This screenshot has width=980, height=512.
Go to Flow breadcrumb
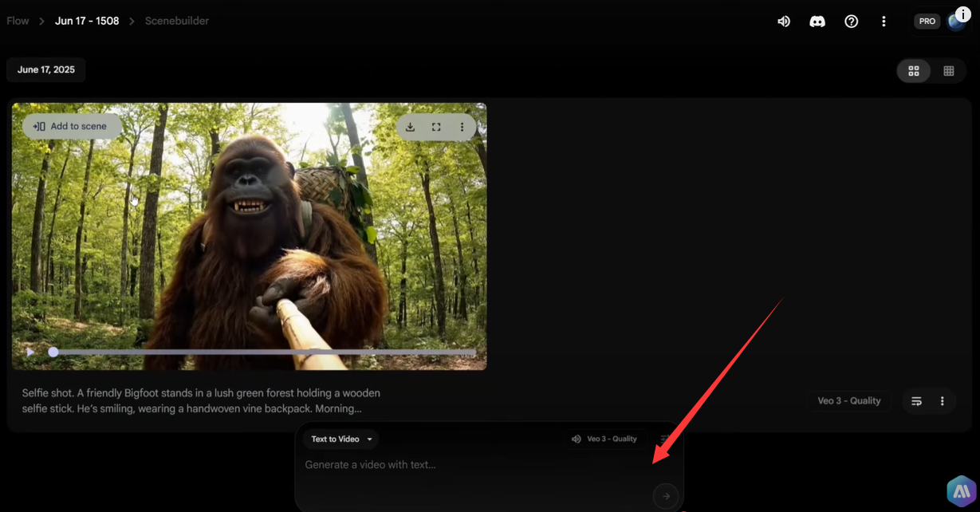[18, 21]
